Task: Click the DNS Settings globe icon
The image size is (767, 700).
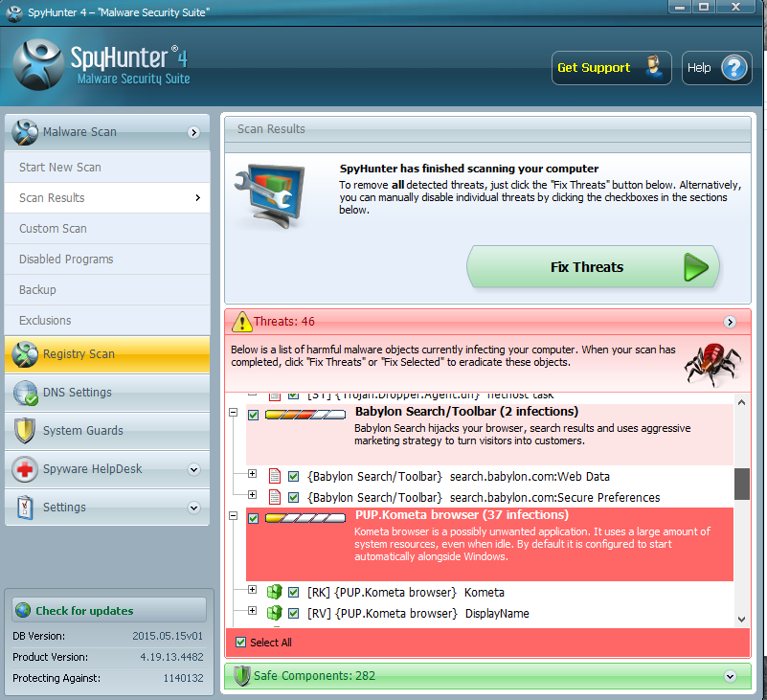Action: 25,393
